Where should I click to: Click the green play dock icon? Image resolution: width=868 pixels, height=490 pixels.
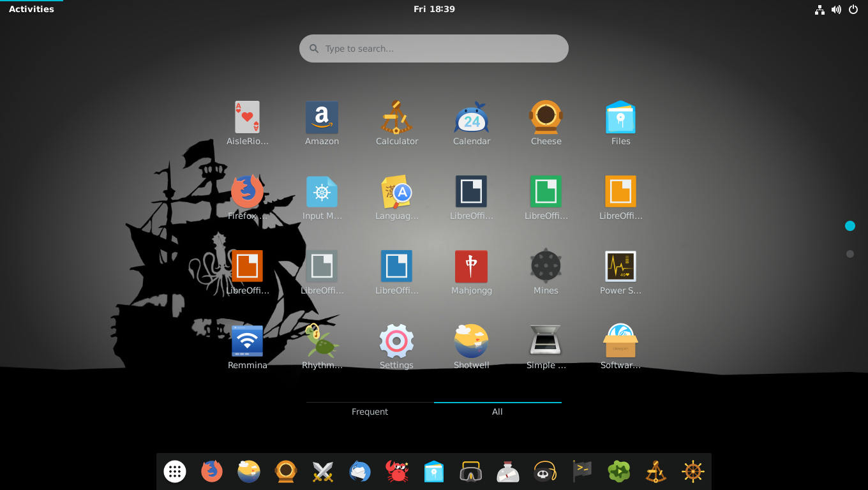pos(619,471)
